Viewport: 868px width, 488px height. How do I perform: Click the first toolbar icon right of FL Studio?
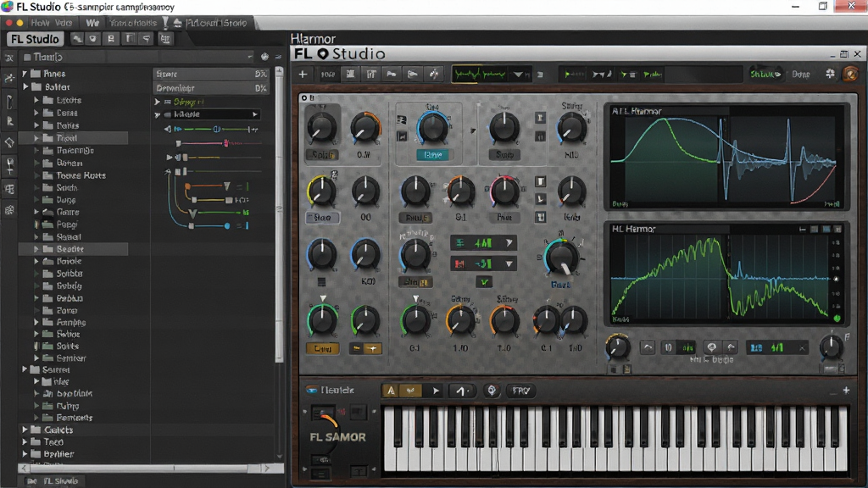point(77,39)
